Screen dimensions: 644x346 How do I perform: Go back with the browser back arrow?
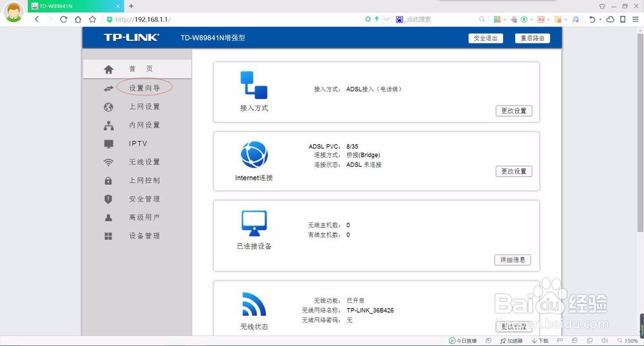[x=37, y=19]
